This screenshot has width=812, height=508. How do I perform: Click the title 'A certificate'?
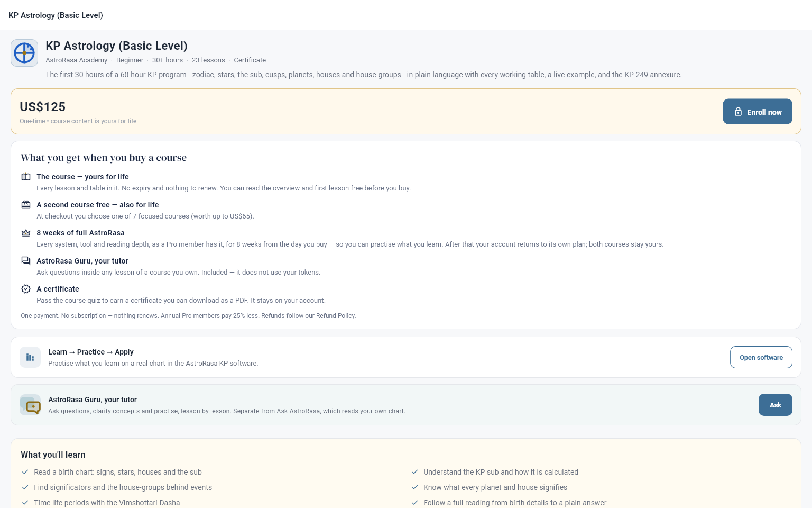pyautogui.click(x=58, y=289)
